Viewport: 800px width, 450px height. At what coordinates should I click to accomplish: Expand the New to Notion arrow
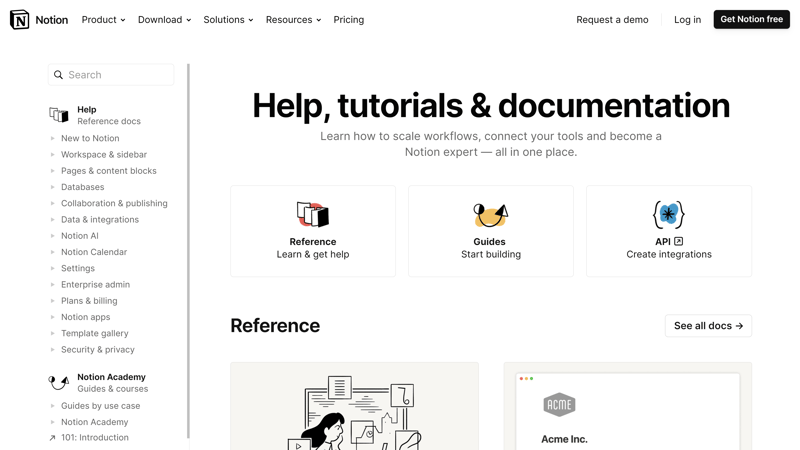coord(52,138)
